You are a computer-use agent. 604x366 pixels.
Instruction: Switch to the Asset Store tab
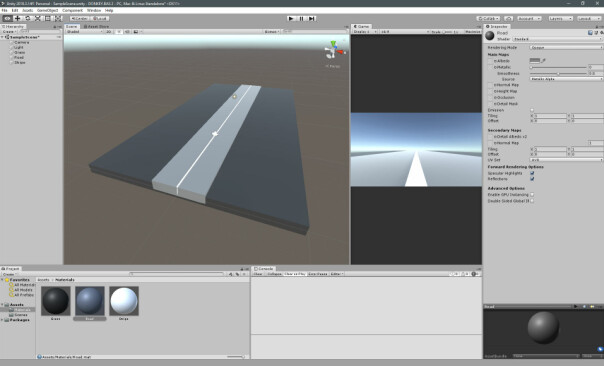96,27
